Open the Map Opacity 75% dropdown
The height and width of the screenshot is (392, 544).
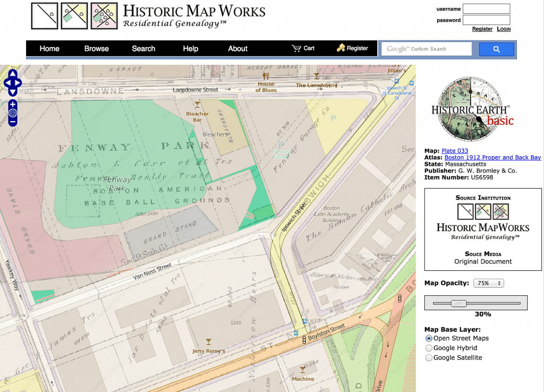click(488, 283)
